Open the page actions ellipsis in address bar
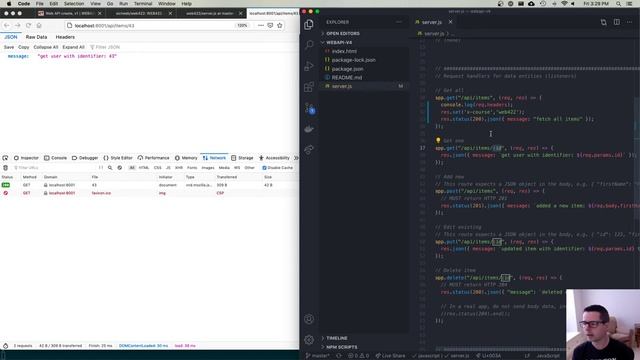This screenshot has height=360, width=640. tap(261, 25)
